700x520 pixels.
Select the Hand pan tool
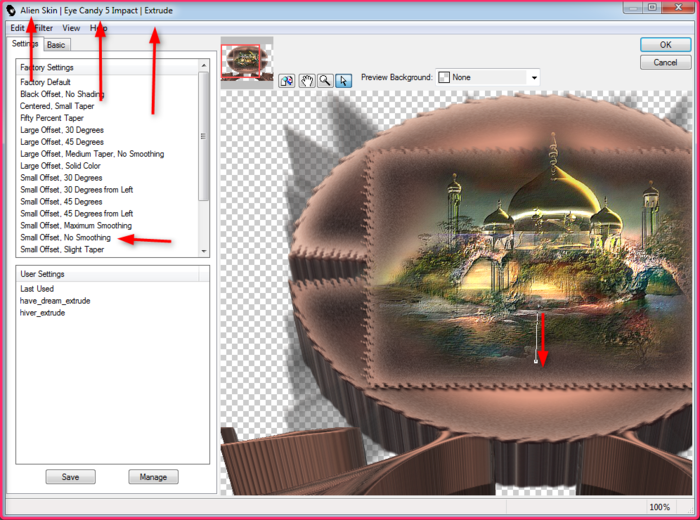[307, 81]
